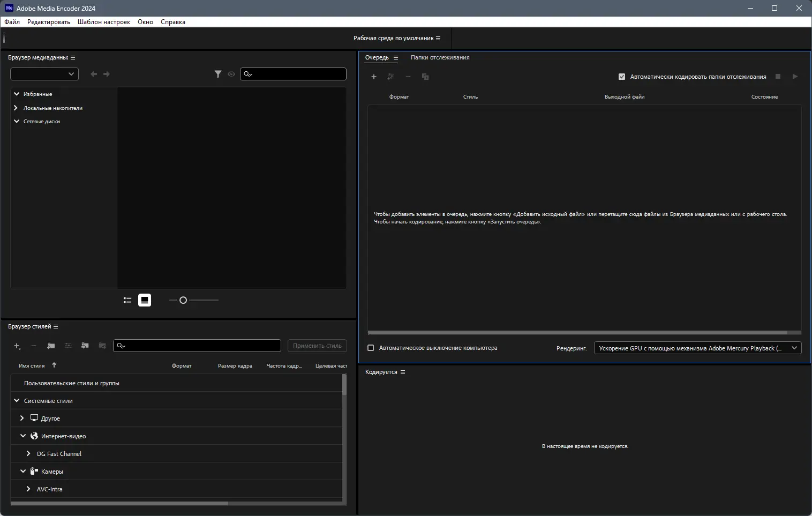Switch the media browser to thumbnail view

145,300
